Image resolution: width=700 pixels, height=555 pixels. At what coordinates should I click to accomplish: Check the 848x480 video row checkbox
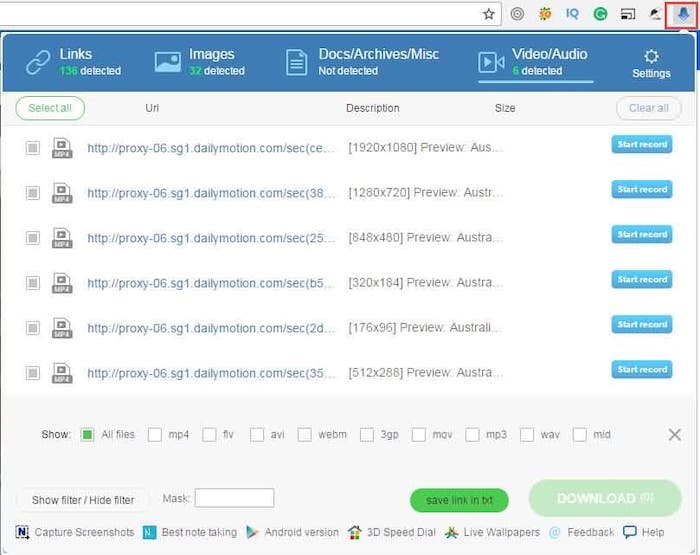[x=33, y=238]
